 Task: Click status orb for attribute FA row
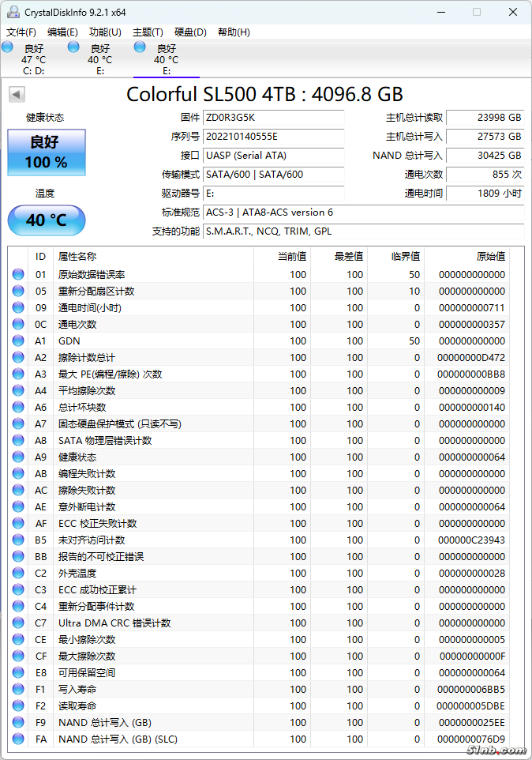(x=18, y=739)
